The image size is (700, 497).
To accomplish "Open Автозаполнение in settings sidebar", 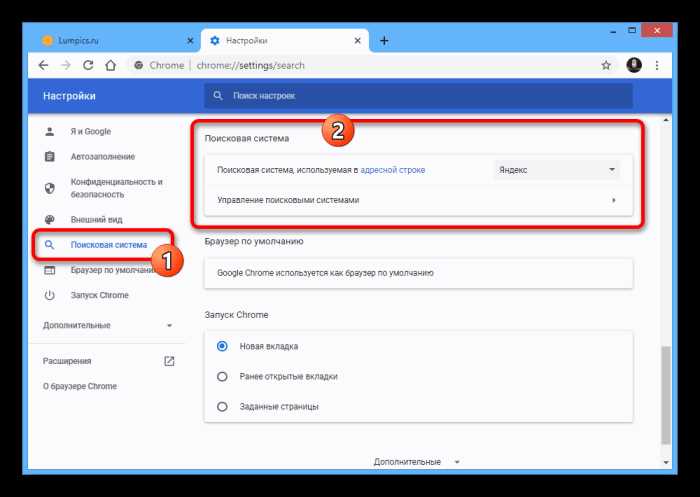I will [102, 157].
